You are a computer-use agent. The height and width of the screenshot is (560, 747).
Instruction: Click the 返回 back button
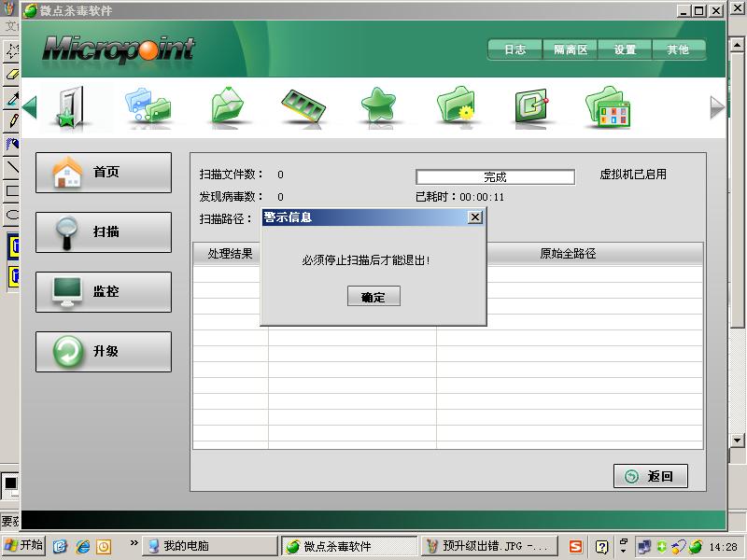click(x=650, y=476)
